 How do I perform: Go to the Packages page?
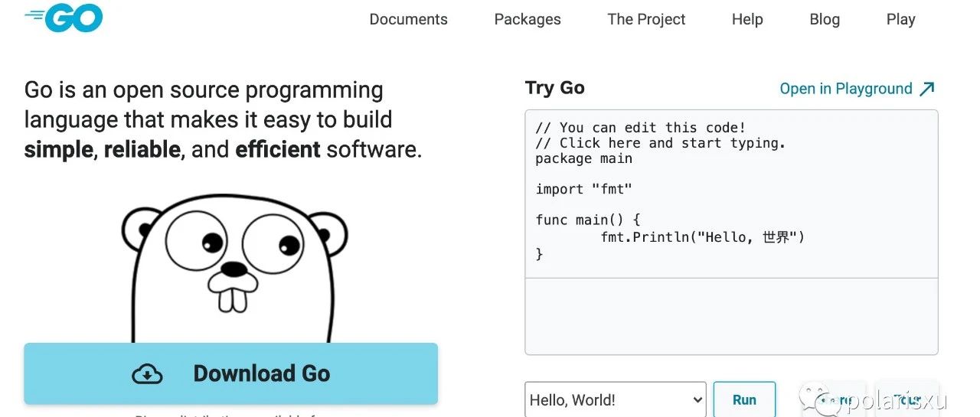(528, 19)
